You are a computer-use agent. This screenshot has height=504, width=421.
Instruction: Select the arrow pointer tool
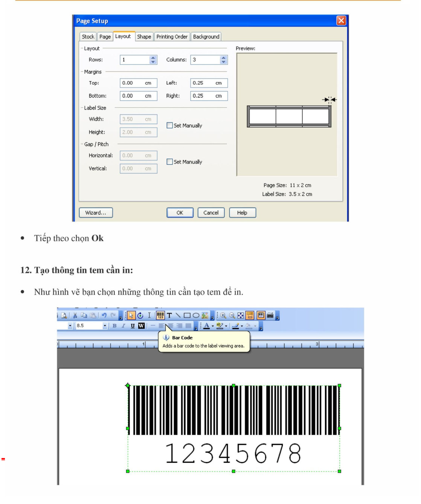click(131, 316)
